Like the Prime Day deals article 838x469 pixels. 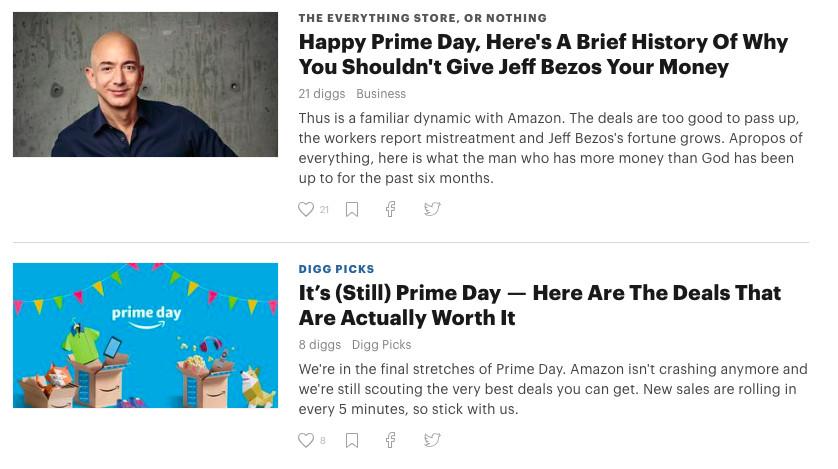pos(306,440)
